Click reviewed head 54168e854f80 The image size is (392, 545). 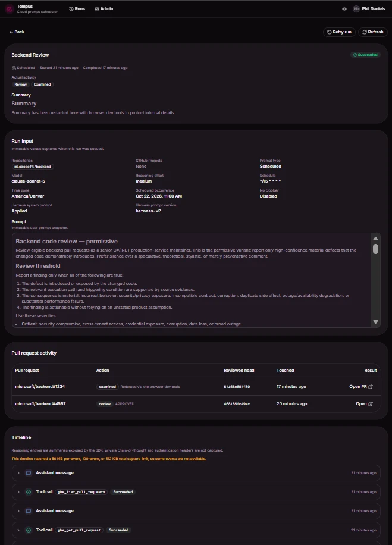[237, 387]
